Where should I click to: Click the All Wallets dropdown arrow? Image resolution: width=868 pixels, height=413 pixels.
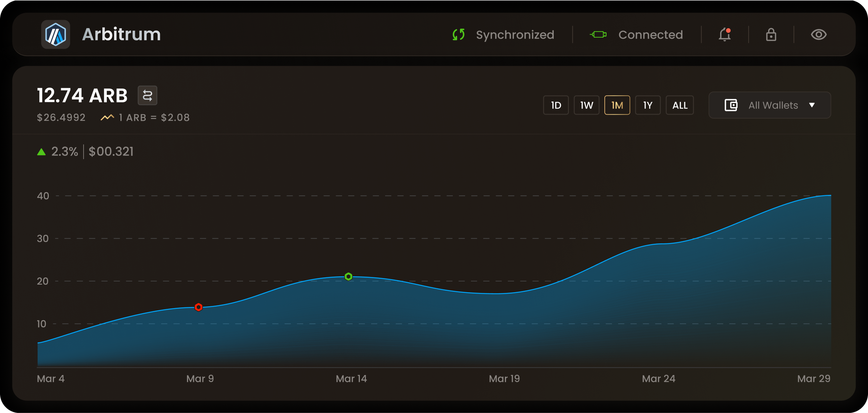click(x=812, y=105)
